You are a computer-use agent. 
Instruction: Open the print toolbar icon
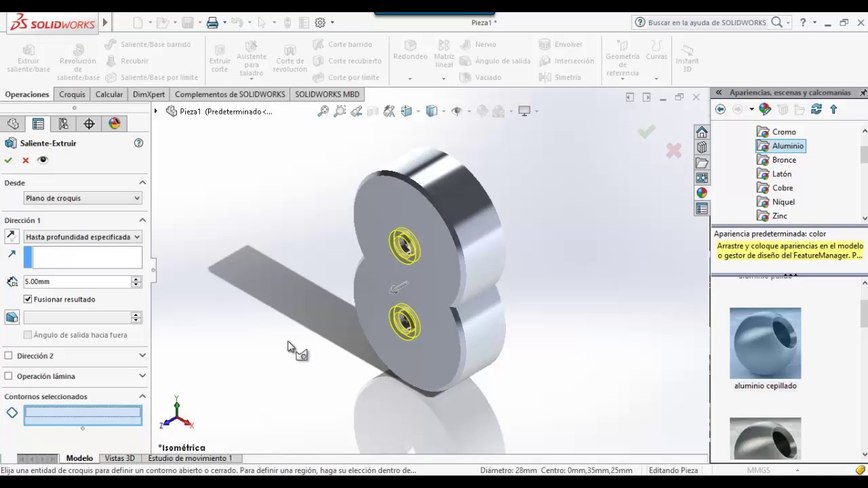(212, 22)
